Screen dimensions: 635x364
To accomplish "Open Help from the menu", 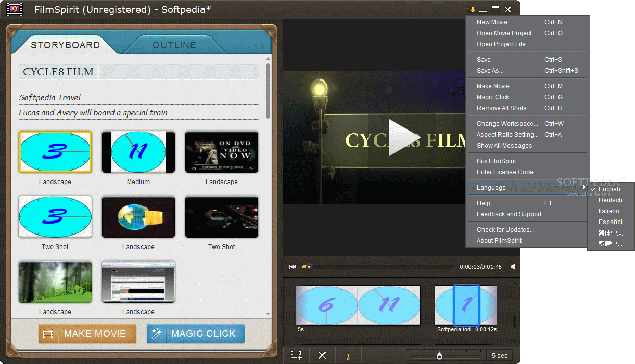I will tap(528, 203).
